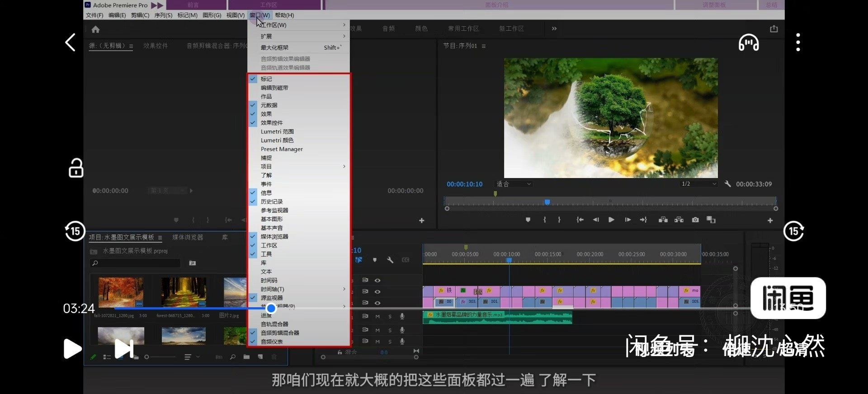The width and height of the screenshot is (868, 394).
Task: Rewind 15 seconds button
Action: (x=75, y=231)
